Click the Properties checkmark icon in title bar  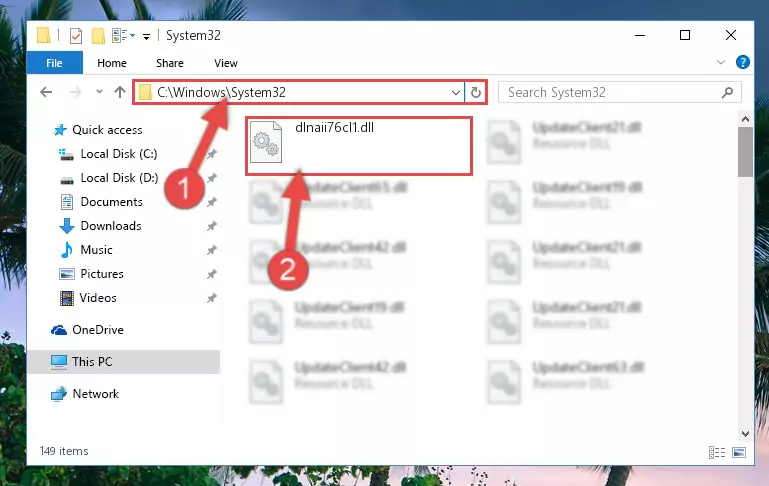pyautogui.click(x=76, y=36)
